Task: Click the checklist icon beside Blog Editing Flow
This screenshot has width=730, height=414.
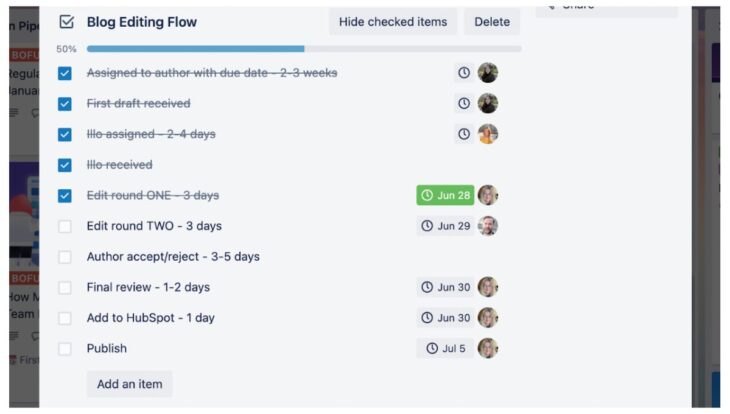Action: pos(66,22)
